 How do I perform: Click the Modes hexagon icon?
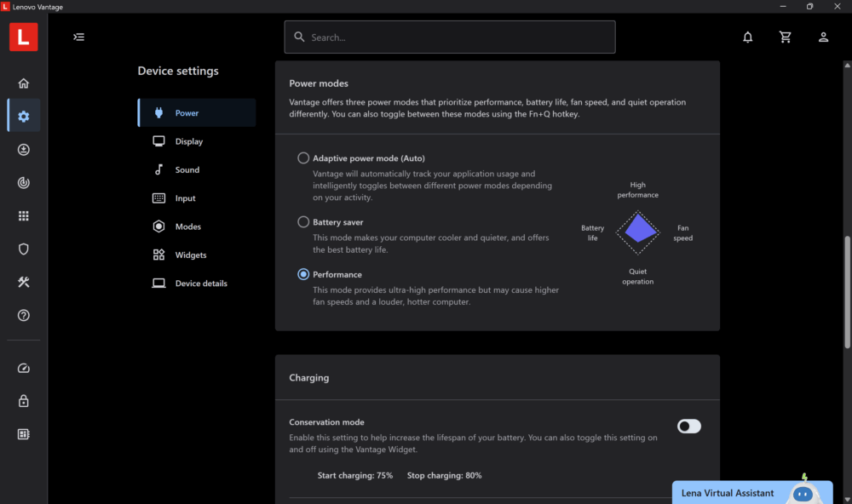(x=158, y=226)
